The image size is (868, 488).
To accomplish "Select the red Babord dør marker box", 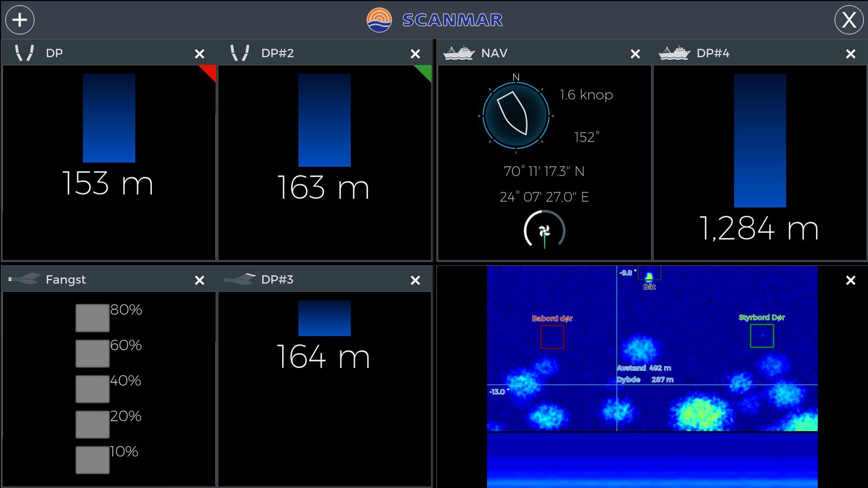I will coord(552,337).
